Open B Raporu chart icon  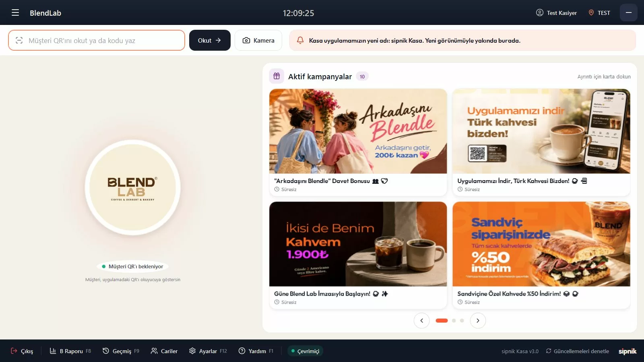coord(53,351)
